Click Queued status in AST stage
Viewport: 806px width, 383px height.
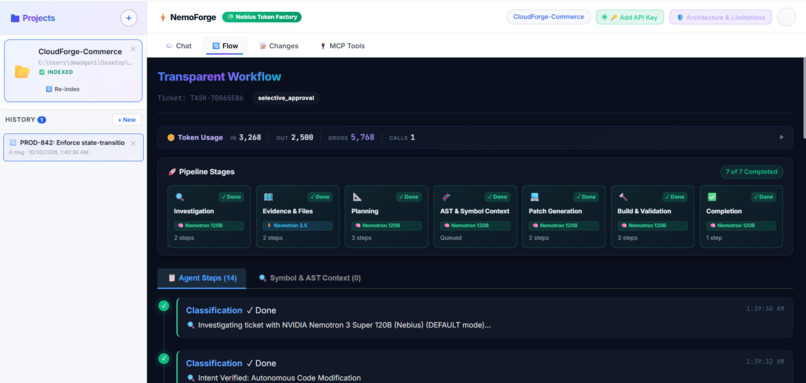pos(451,238)
